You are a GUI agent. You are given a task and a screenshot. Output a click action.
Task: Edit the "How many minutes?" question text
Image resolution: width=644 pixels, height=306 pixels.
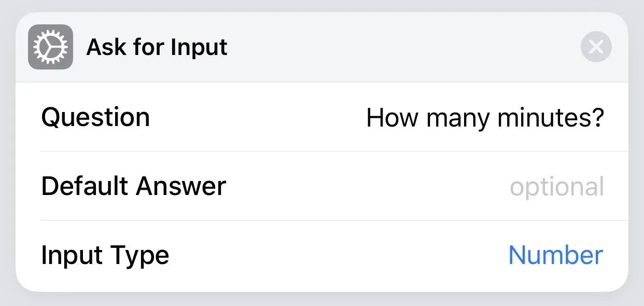click(x=485, y=118)
